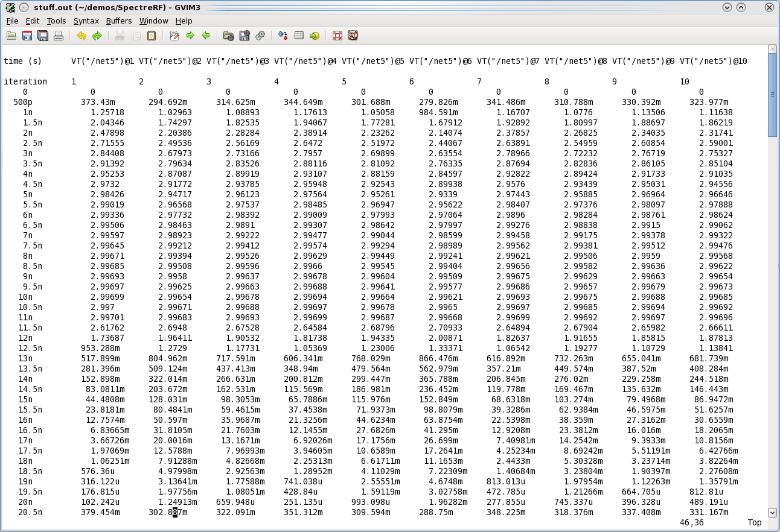Open the Help menu
Viewport: 780px width, 532px height.
point(184,21)
